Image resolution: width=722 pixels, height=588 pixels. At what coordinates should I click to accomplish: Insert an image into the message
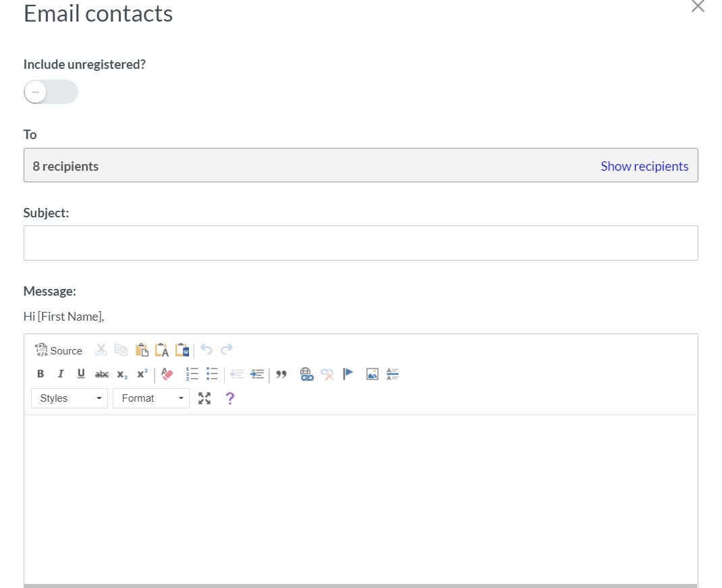point(372,374)
